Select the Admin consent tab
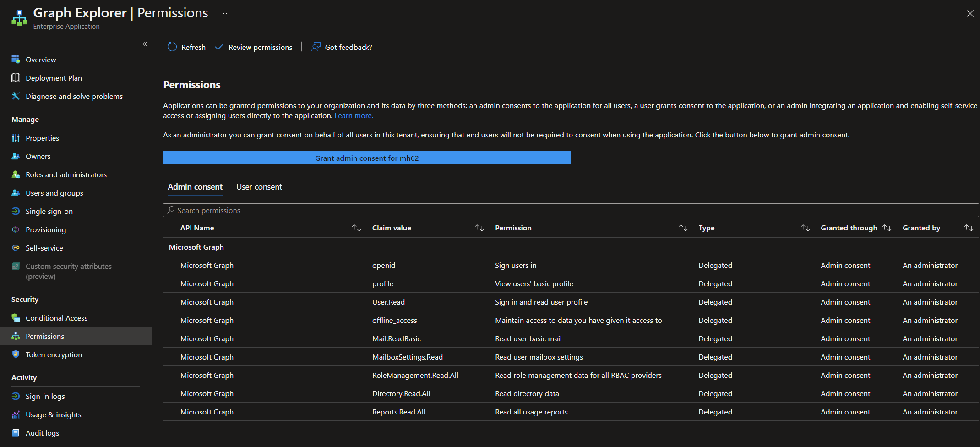This screenshot has height=447, width=980. click(195, 187)
